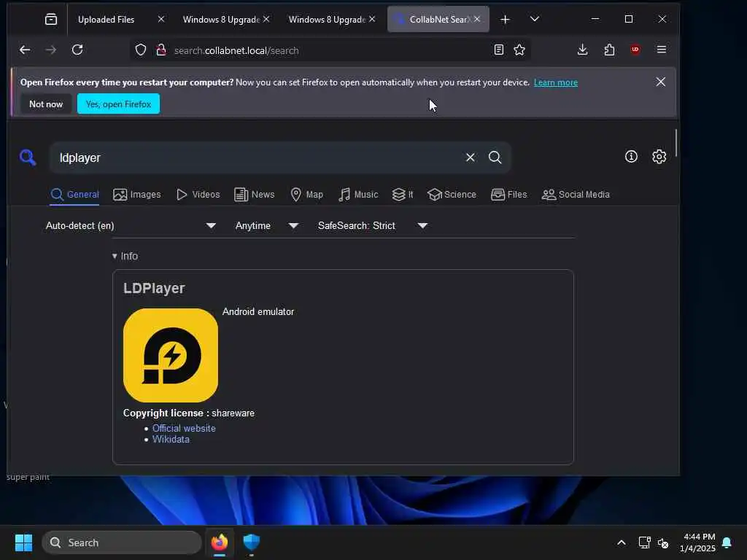Open the Windows Start menu

click(x=23, y=542)
